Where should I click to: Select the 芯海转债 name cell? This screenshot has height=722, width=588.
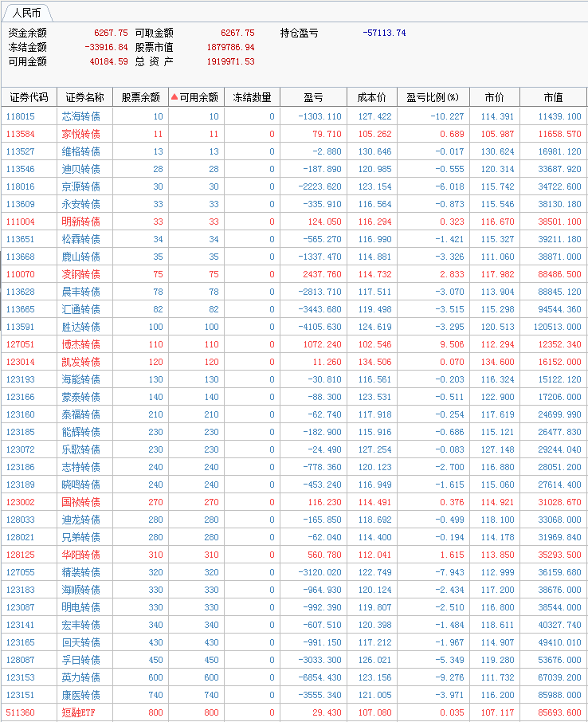[x=81, y=116]
